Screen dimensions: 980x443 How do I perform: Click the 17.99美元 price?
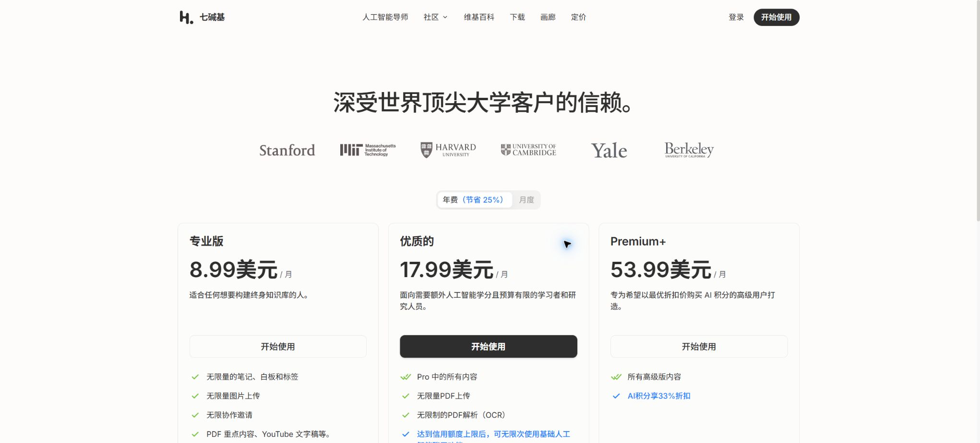click(447, 270)
